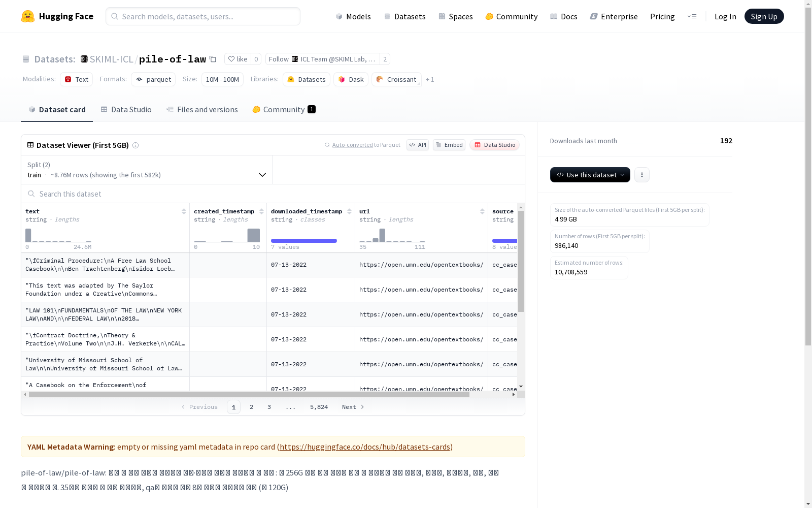Go to page 3 of the table
This screenshot has width=812, height=508.
tap(269, 407)
